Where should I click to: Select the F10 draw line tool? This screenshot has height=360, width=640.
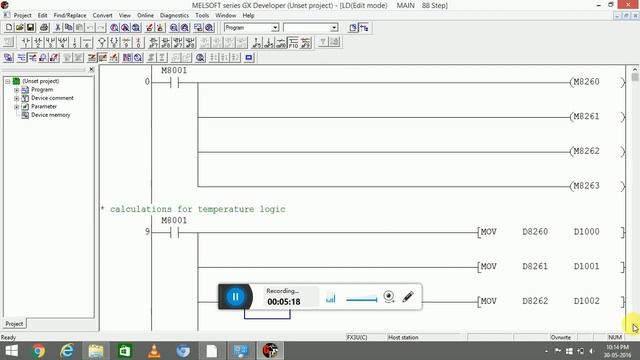point(293,42)
